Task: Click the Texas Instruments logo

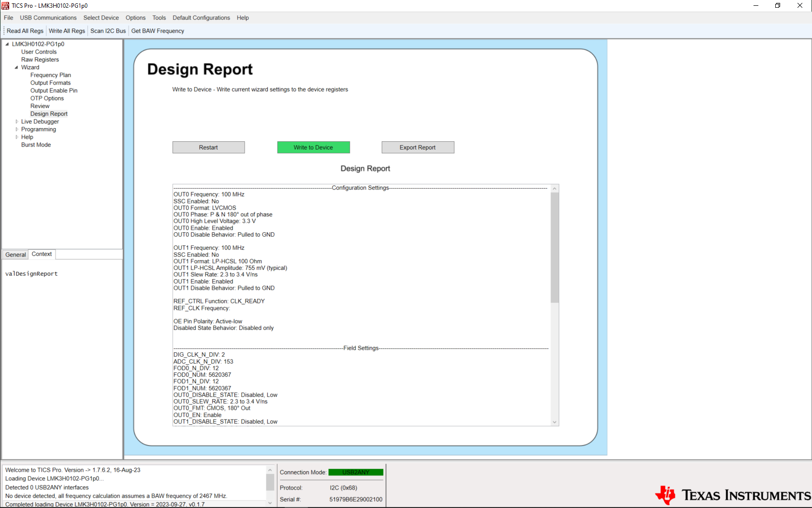Action: coord(733,495)
